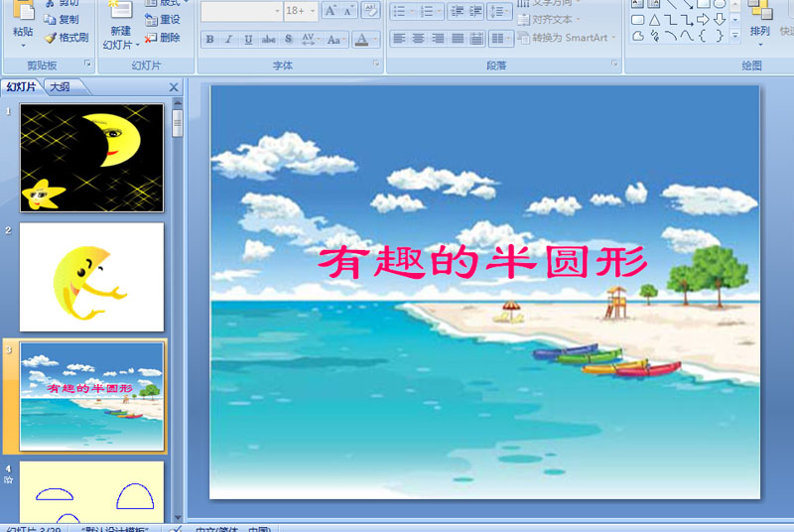Click the Decrease Indent icon

(458, 11)
